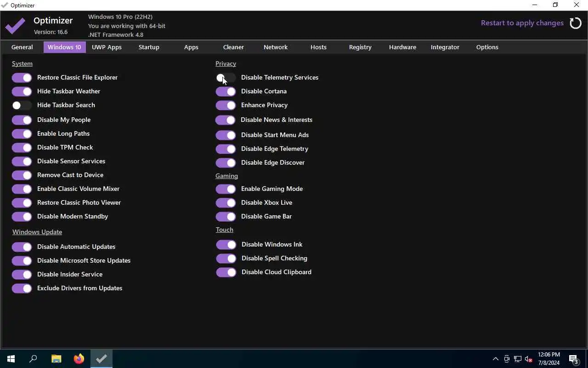The height and width of the screenshot is (368, 588).
Task: Toggle Enable Classic Volume Mixer switch
Action: (22, 189)
